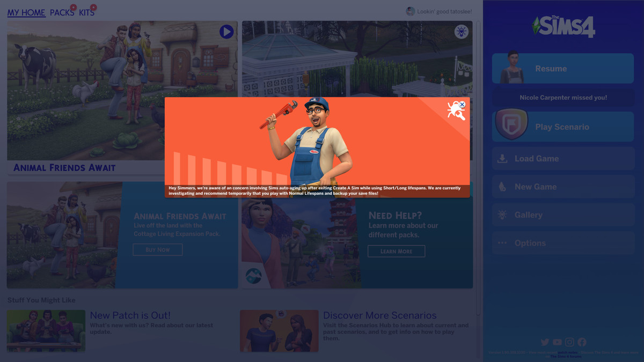Close the bug notice popup
The width and height of the screenshot is (644, 362).
462,105
